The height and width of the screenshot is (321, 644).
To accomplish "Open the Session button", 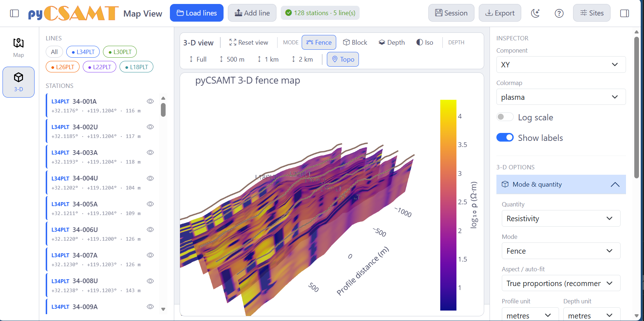I will click(451, 13).
